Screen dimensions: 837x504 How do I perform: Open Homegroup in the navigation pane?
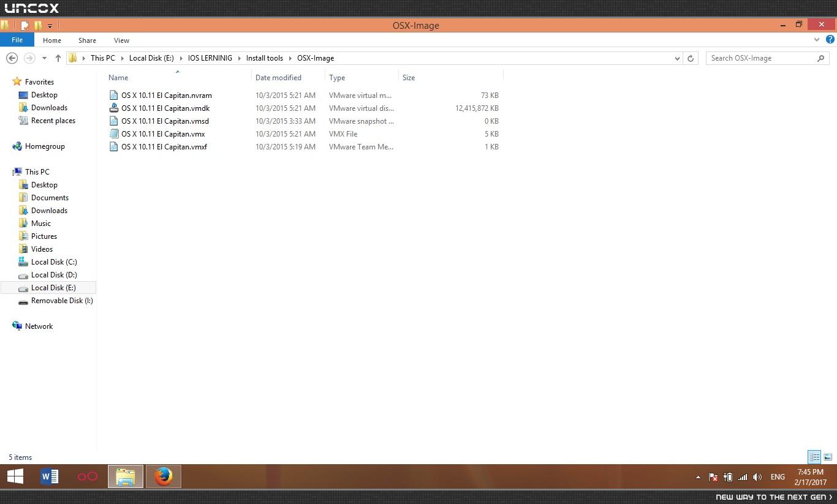(45, 146)
